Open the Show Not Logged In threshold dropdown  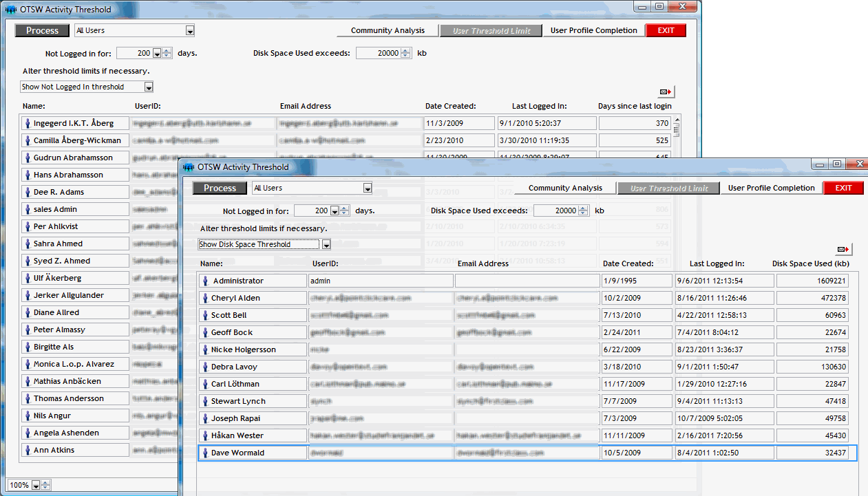[x=149, y=87]
